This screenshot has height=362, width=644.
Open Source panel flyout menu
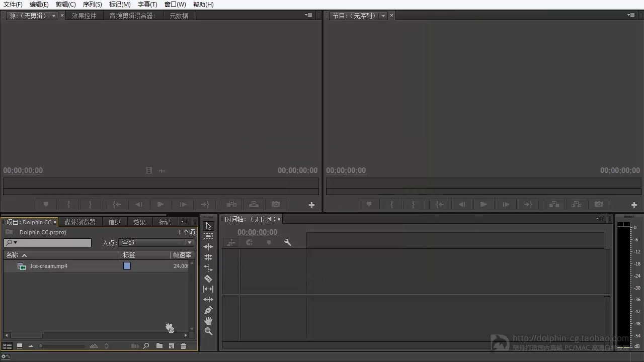coord(308,15)
